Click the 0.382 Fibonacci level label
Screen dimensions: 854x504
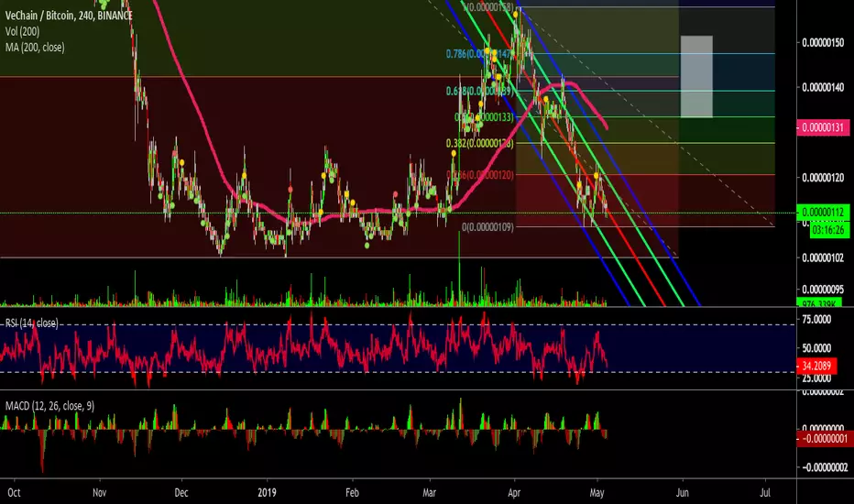click(x=479, y=143)
